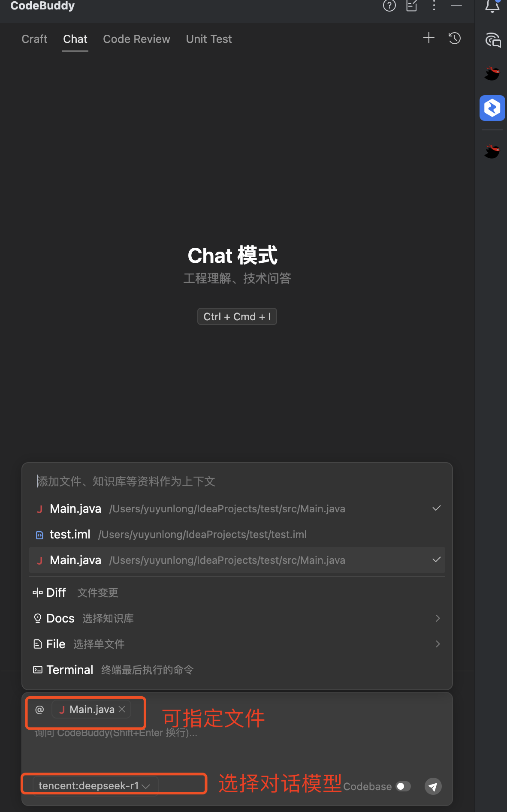Open the vertical three-dot options menu
The height and width of the screenshot is (812, 507).
pyautogui.click(x=434, y=6)
